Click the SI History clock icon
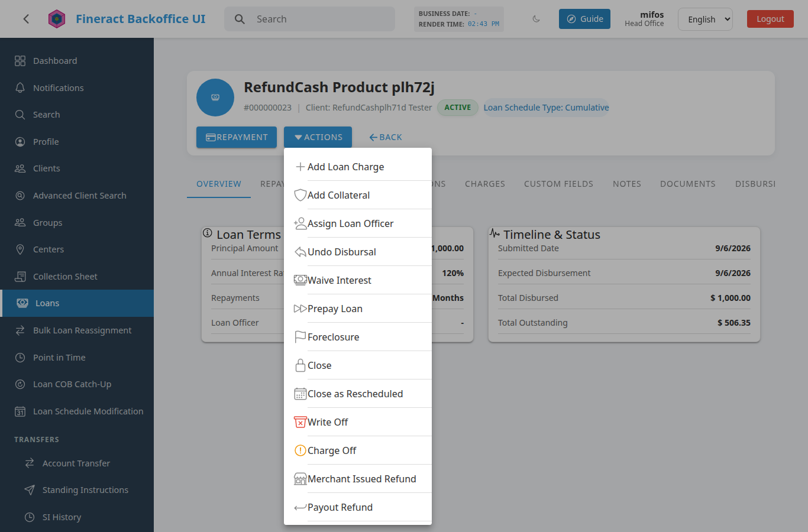Viewport: 808px width, 532px height. point(30,517)
